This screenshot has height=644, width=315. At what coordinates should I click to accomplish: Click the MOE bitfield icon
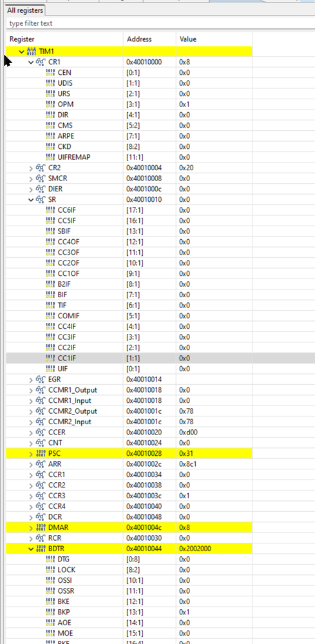[50, 633]
